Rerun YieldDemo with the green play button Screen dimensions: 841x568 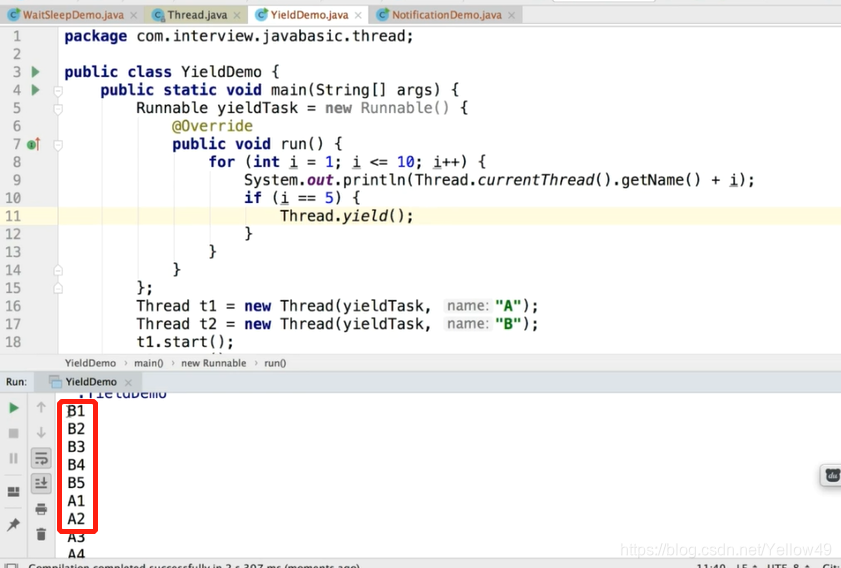pos(14,408)
